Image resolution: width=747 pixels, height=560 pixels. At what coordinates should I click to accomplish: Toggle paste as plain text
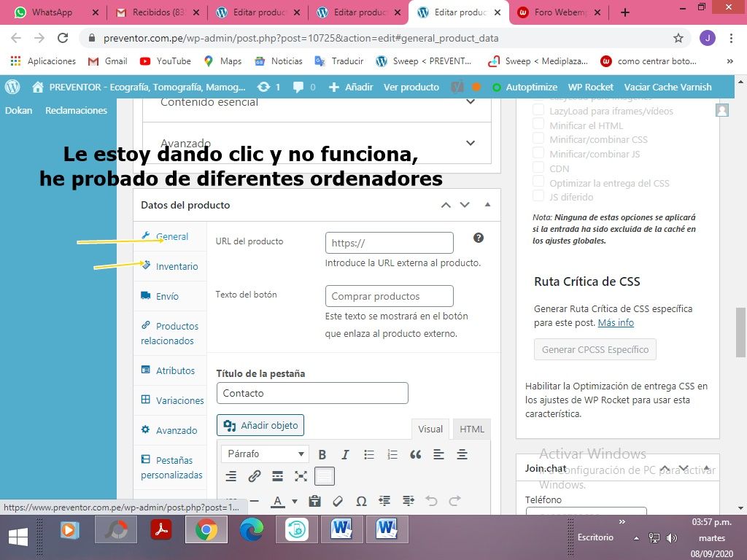(x=314, y=501)
